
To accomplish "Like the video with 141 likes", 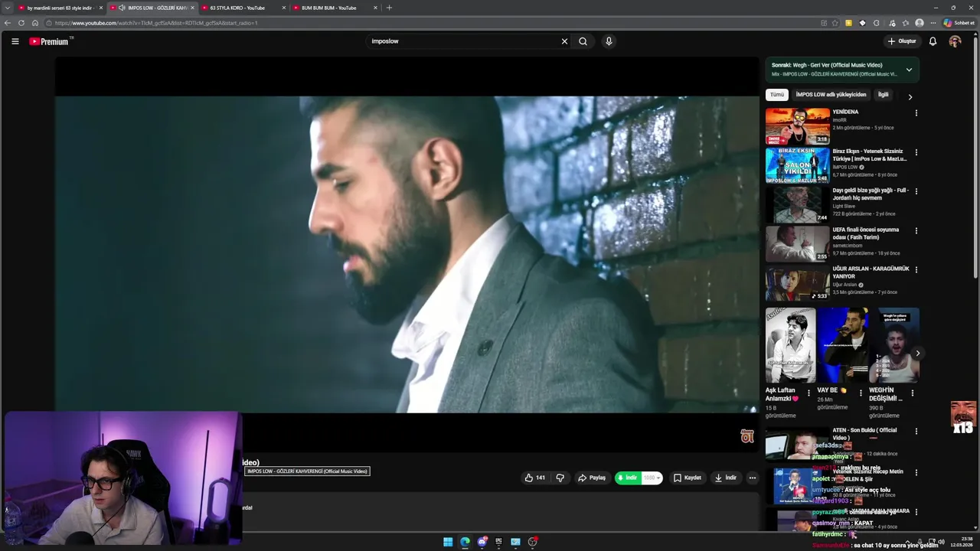I will (535, 478).
